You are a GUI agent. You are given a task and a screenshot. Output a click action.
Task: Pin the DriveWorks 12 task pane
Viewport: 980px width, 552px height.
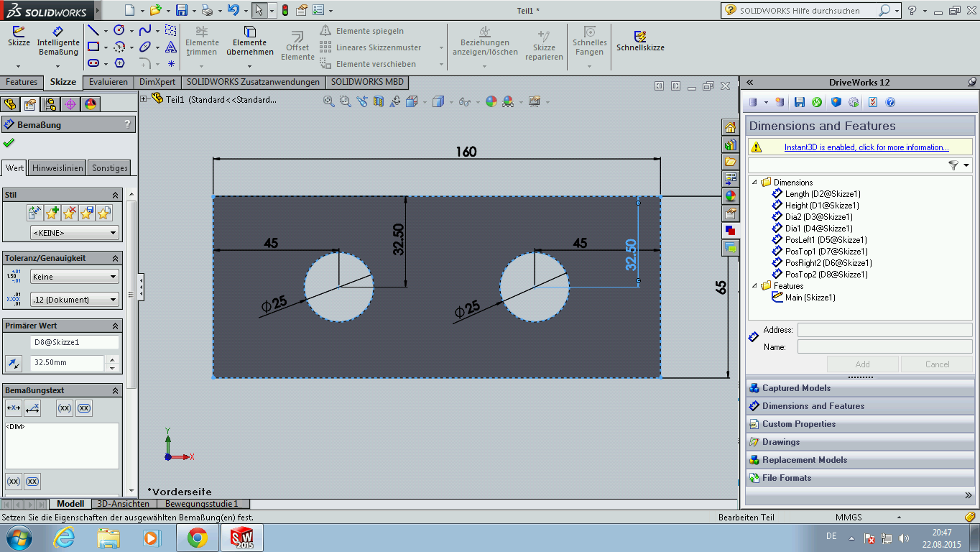(x=972, y=82)
